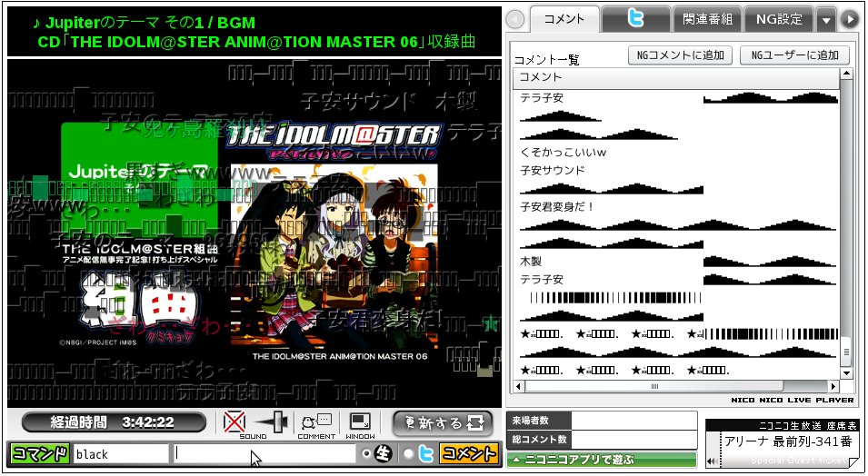Image resolution: width=868 pixels, height=476 pixels.
Task: Click the 総コメント数 value field
Action: click(x=634, y=440)
